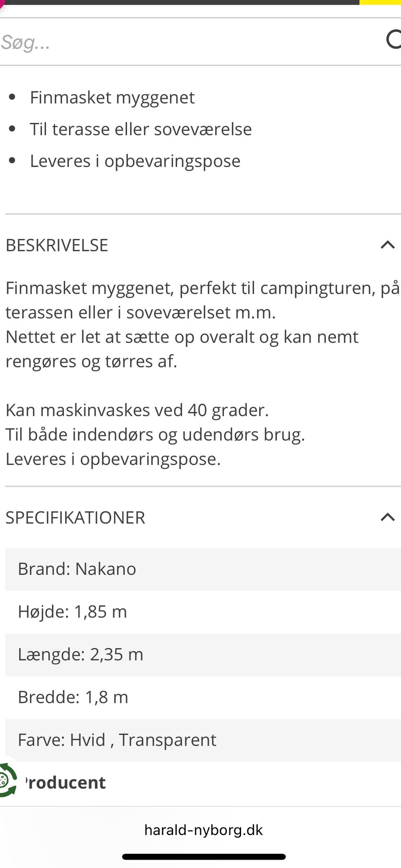Image resolution: width=401 pixels, height=868 pixels.
Task: Collapse Beskrivelse using its chevron arrow
Action: [388, 245]
